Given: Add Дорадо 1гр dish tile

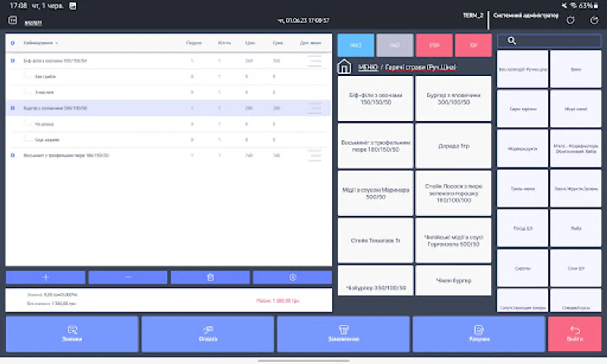Looking at the screenshot, I should [453, 146].
